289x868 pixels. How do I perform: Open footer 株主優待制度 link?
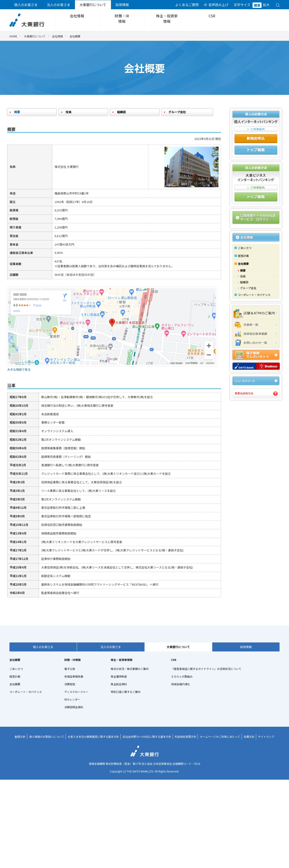[119, 677]
